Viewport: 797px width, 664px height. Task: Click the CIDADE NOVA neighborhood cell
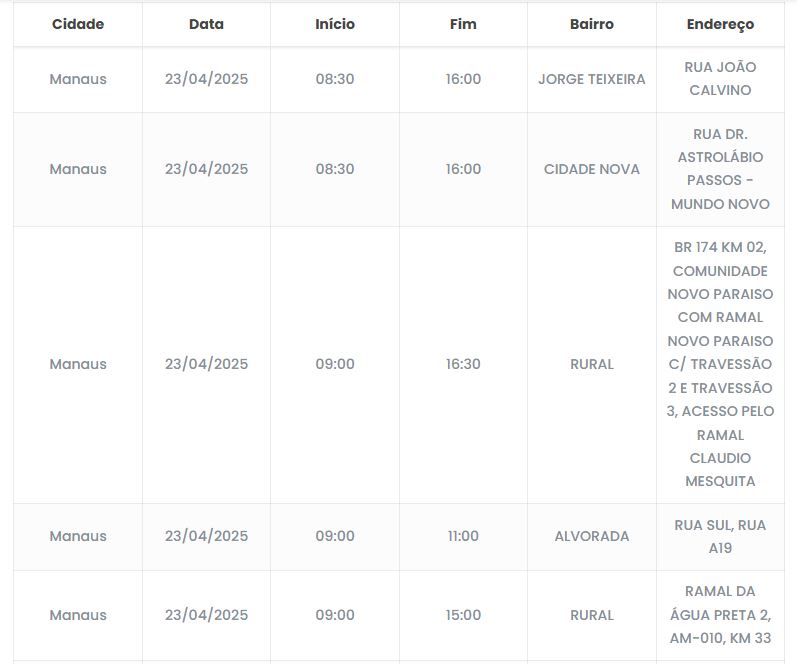[x=591, y=169]
